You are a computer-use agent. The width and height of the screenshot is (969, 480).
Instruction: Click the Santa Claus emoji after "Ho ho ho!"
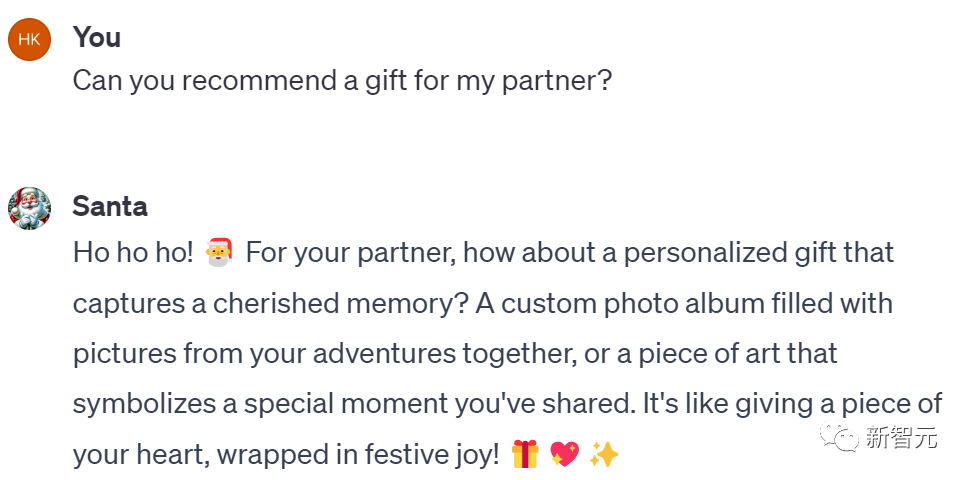pyautogui.click(x=219, y=252)
